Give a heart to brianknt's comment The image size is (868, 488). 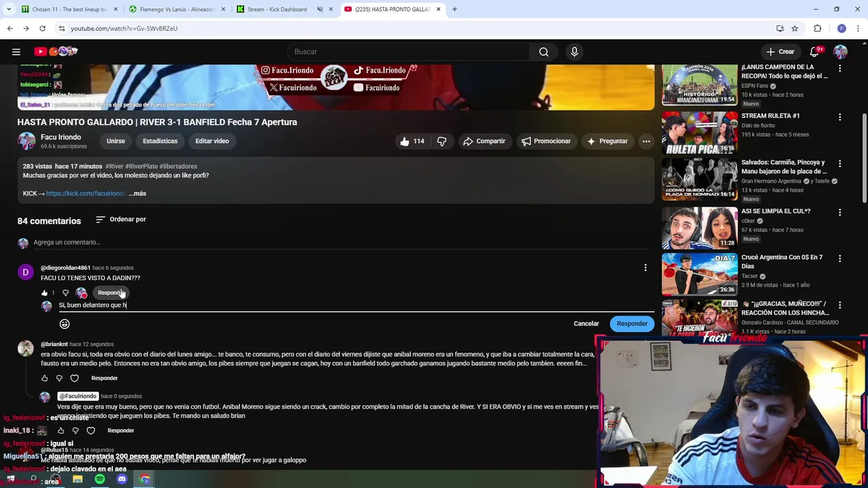click(75, 378)
